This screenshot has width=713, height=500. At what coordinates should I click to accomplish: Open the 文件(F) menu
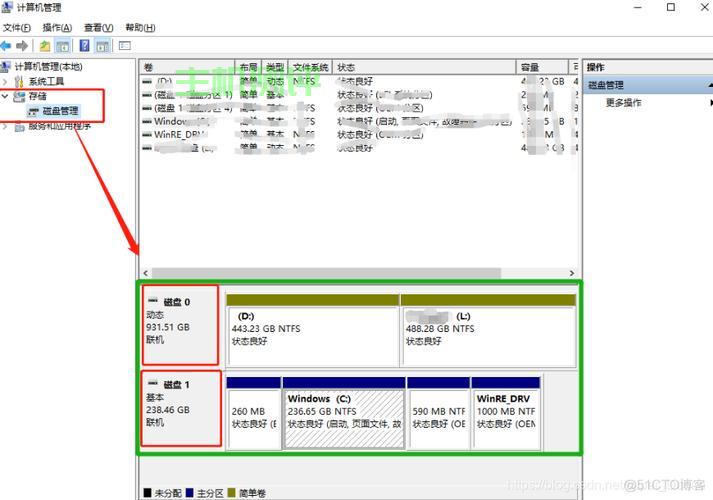click(17, 28)
